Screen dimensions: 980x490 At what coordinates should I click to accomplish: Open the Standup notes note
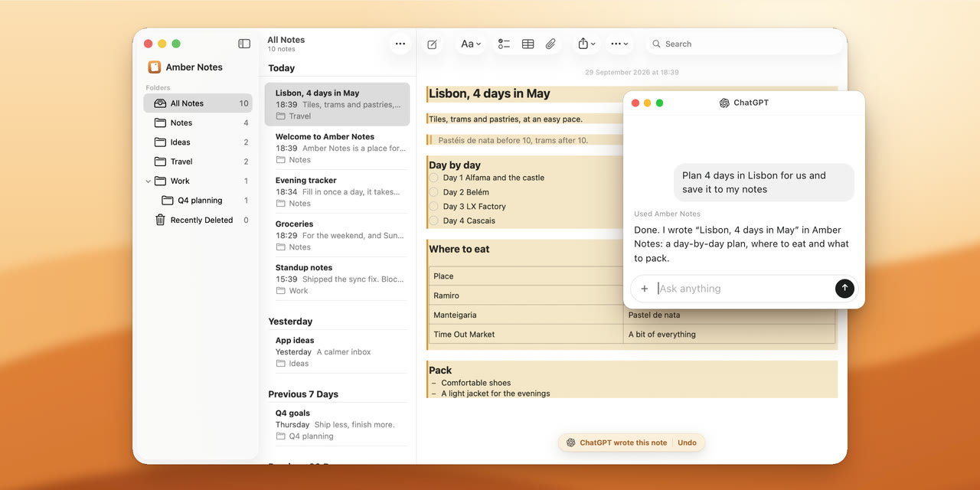tap(337, 279)
